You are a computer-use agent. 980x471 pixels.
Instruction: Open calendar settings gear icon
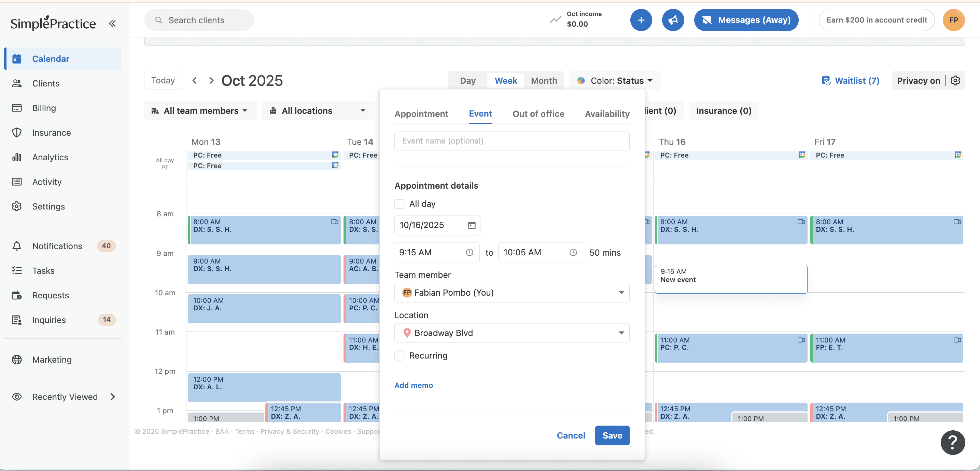955,81
